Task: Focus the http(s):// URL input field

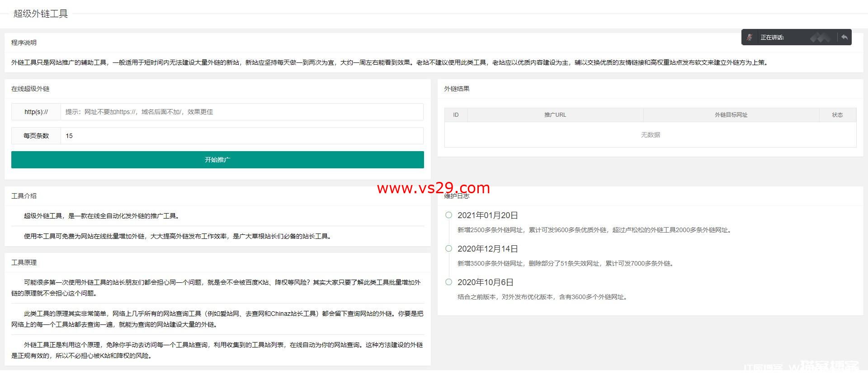Action: (x=242, y=112)
